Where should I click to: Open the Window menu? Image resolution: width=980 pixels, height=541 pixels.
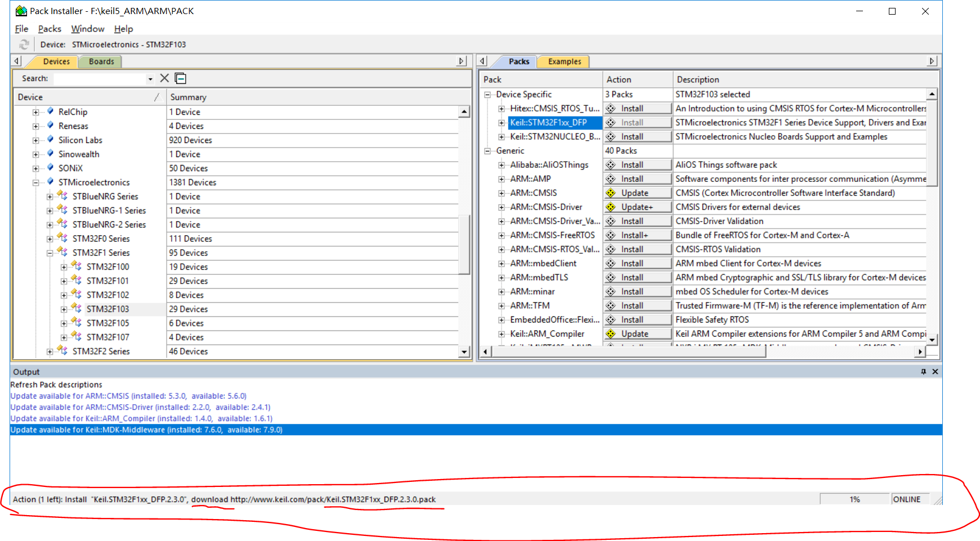pos(87,29)
